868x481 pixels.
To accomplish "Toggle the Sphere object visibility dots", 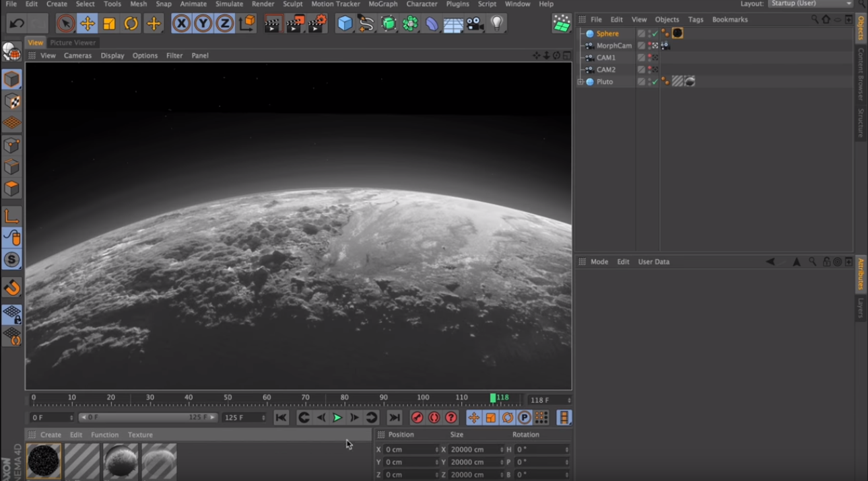I will point(650,34).
